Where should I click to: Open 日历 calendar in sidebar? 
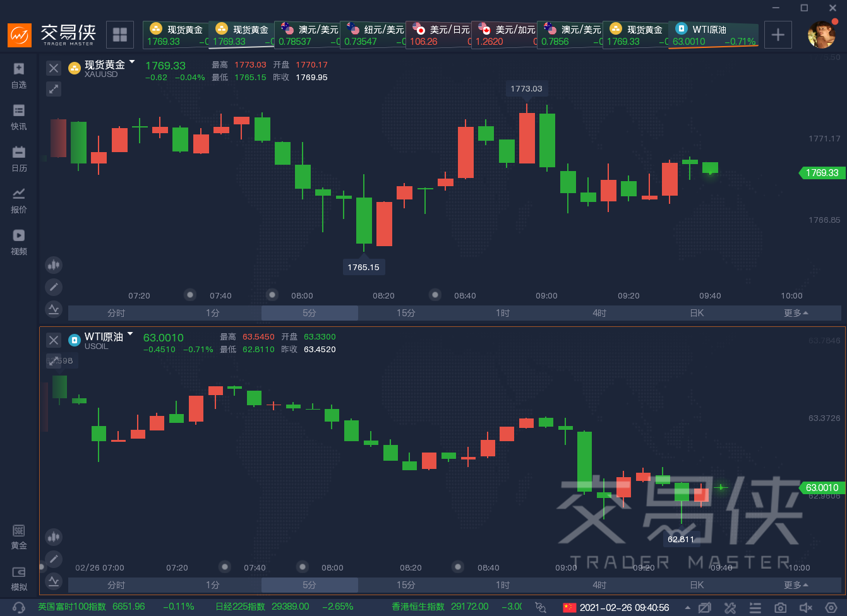(19, 159)
